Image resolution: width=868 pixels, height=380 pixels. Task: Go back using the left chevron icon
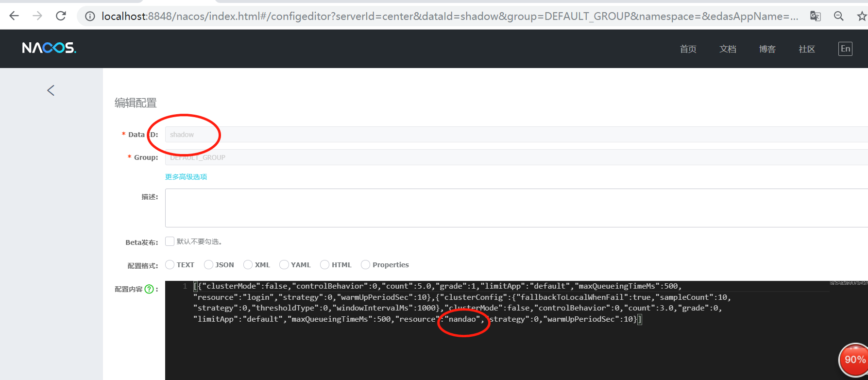point(51,90)
